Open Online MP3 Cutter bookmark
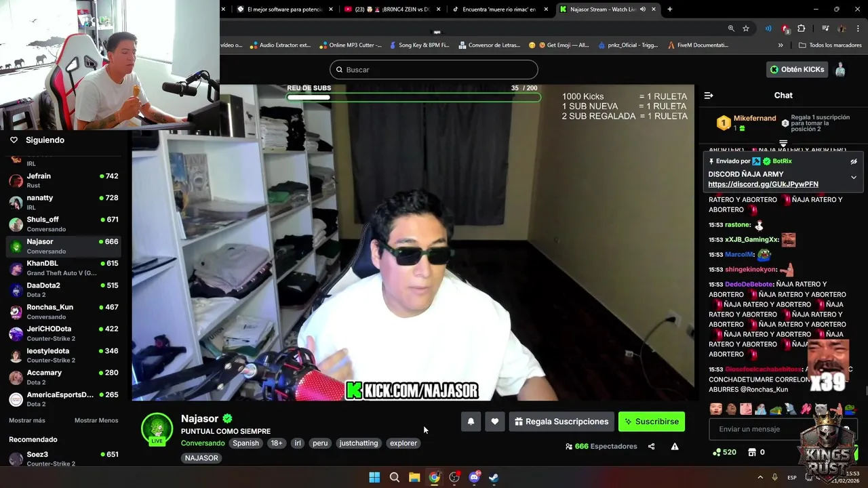The image size is (868, 488). pos(349,45)
